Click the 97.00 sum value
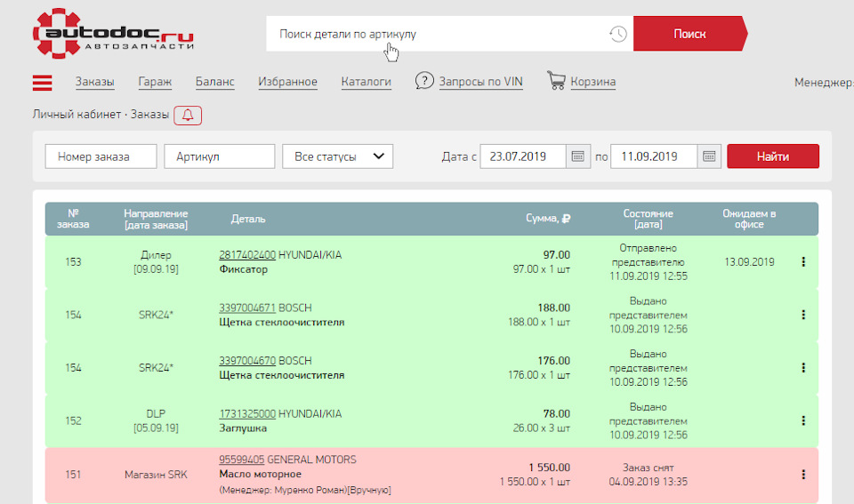 pos(557,255)
